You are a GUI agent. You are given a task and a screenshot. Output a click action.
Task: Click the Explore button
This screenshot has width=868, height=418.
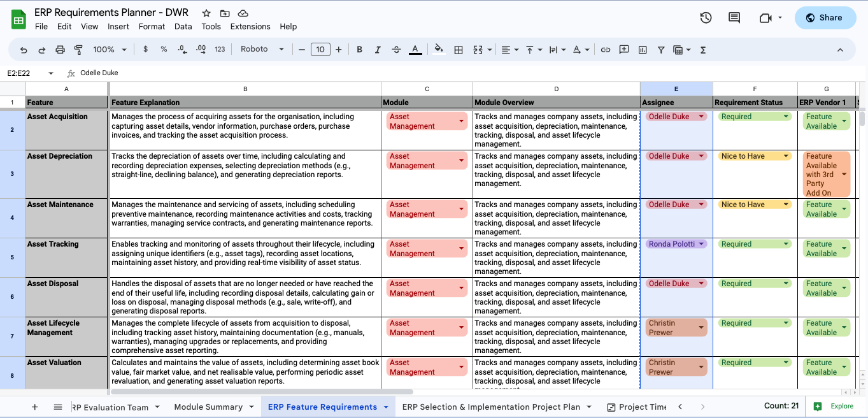click(x=834, y=407)
